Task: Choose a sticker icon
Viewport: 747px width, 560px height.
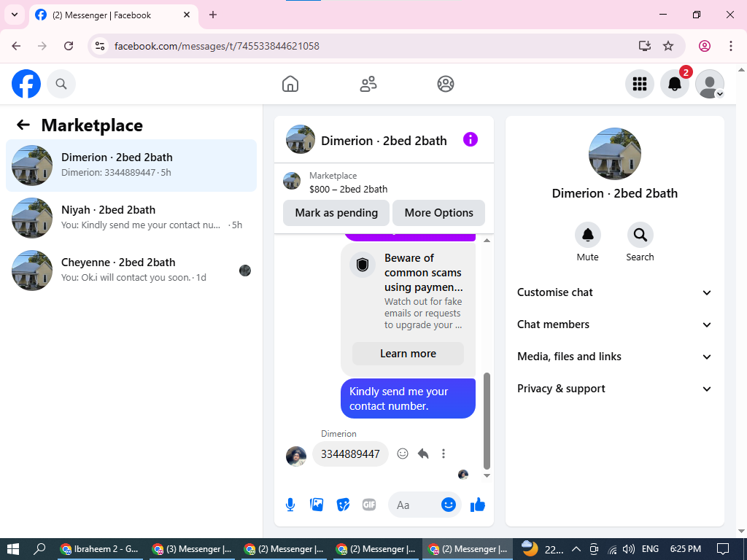Action: [x=343, y=505]
